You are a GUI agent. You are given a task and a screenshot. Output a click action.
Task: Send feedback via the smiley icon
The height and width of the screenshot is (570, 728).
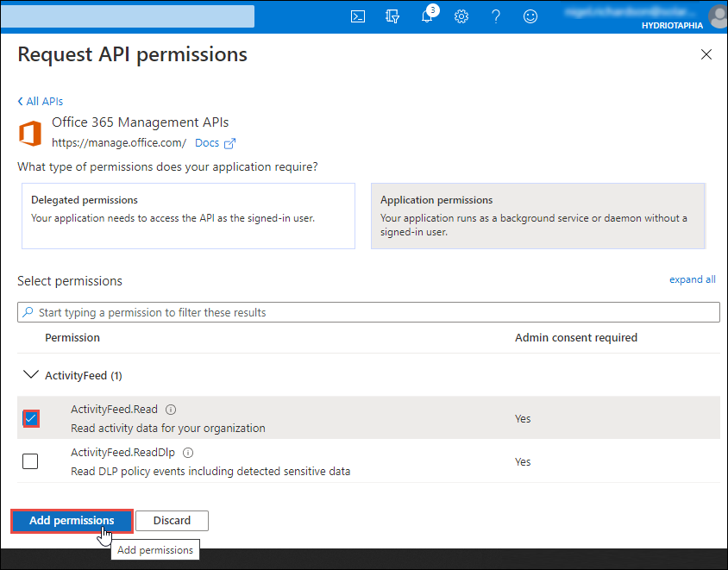(530, 16)
